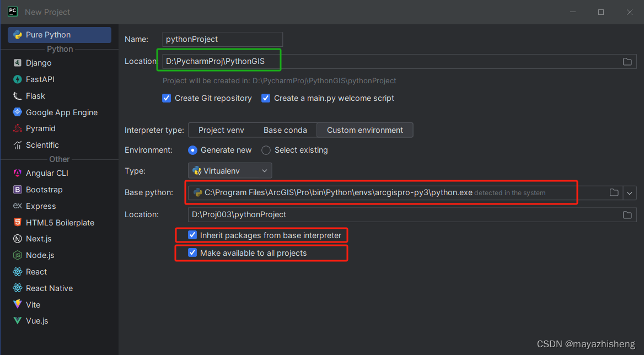This screenshot has width=644, height=355.
Task: Click the Node.js hexagon icon
Action: click(x=17, y=255)
